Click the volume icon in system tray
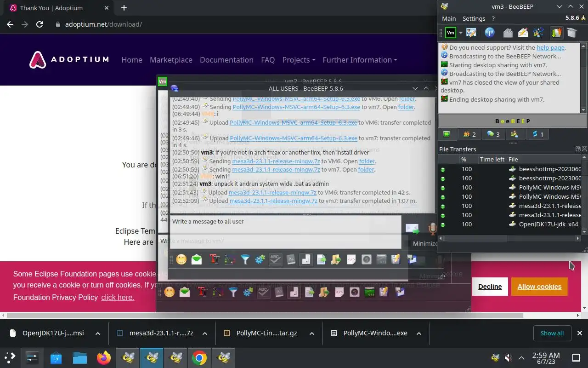 click(508, 358)
